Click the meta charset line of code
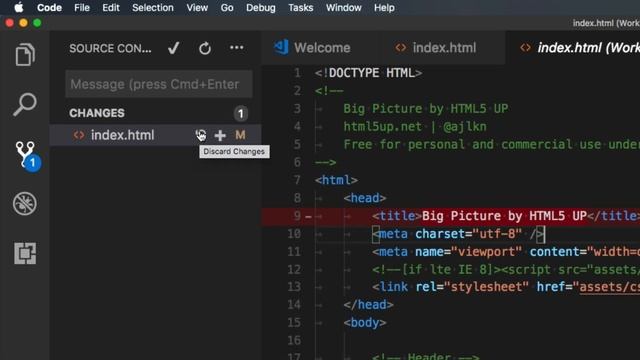This screenshot has width=640, height=360. pos(458,234)
